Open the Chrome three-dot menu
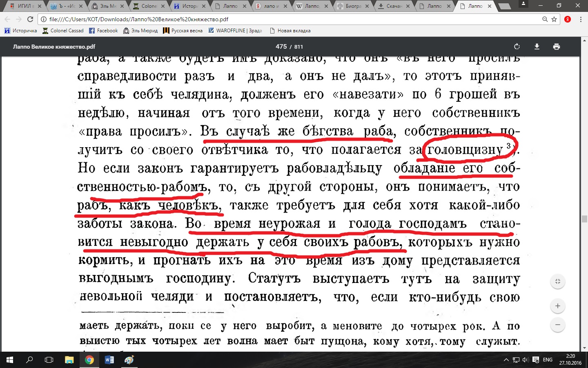This screenshot has width=588, height=368. coord(581,19)
